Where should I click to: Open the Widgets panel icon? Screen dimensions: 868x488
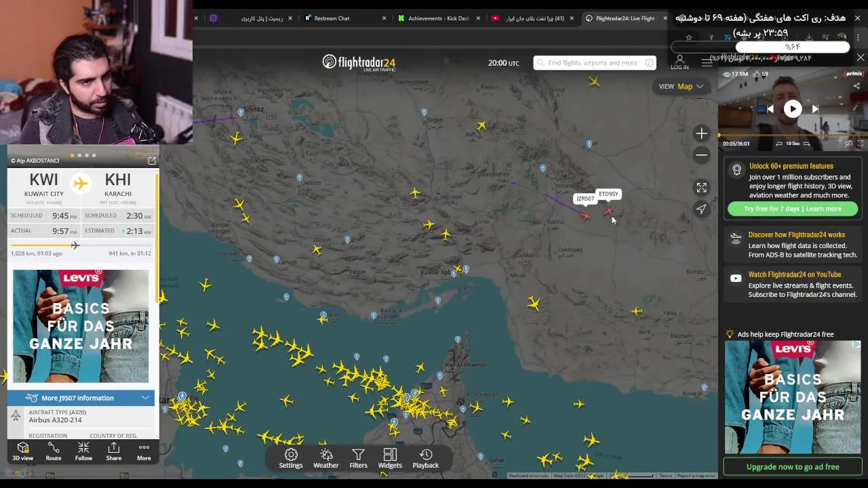[x=390, y=458]
